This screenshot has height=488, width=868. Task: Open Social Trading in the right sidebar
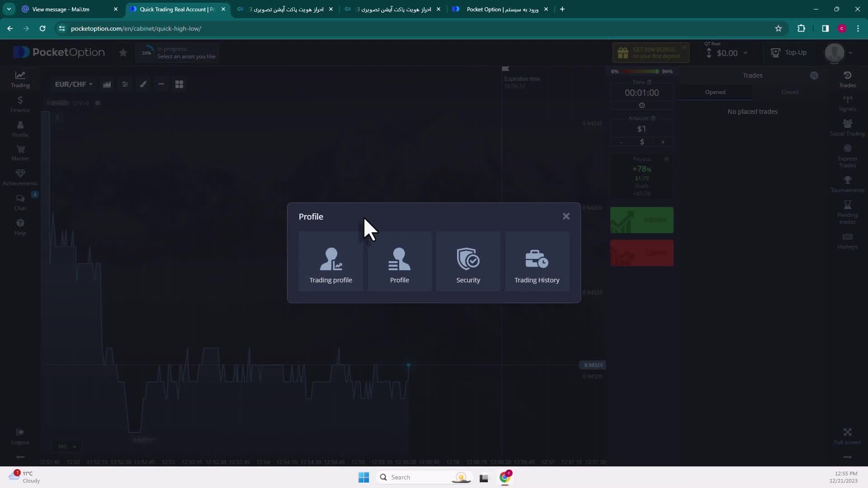847,127
